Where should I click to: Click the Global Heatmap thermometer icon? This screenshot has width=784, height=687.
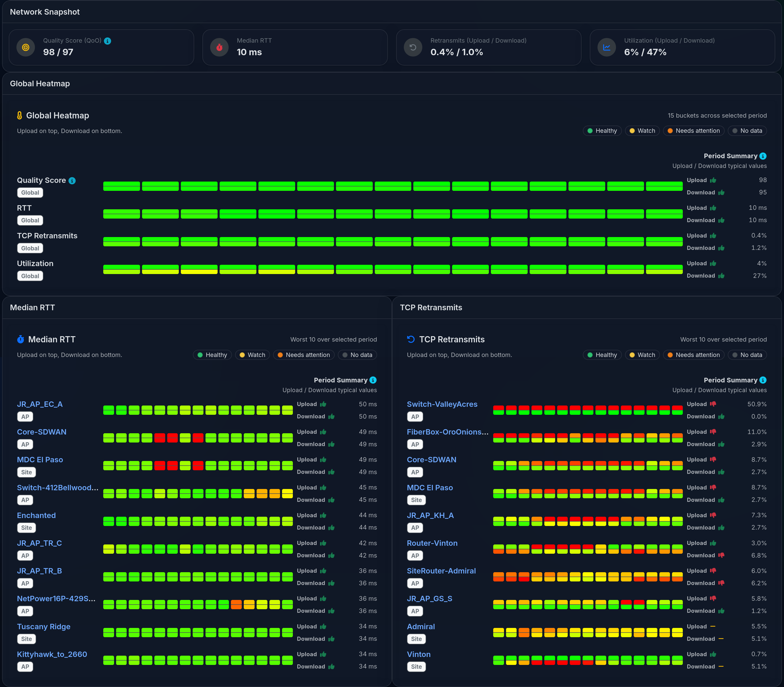pos(20,115)
